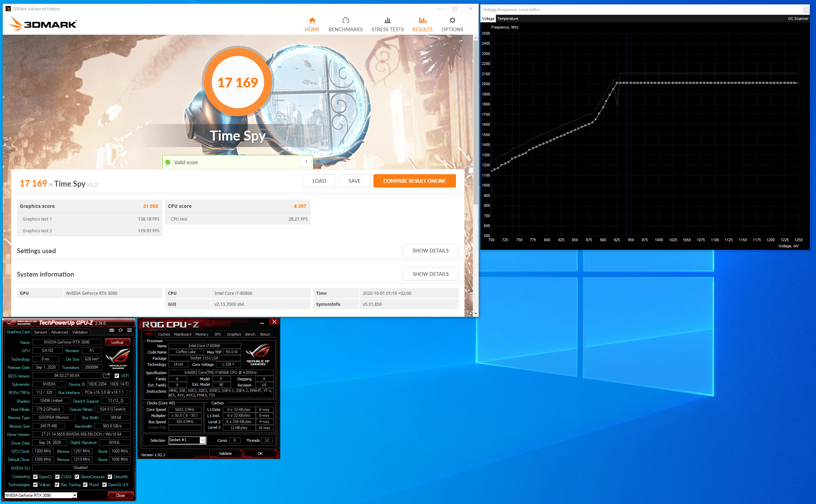816x504 pixels.
Task: Click the ROG logo in CPU-Z
Action: tap(258, 355)
